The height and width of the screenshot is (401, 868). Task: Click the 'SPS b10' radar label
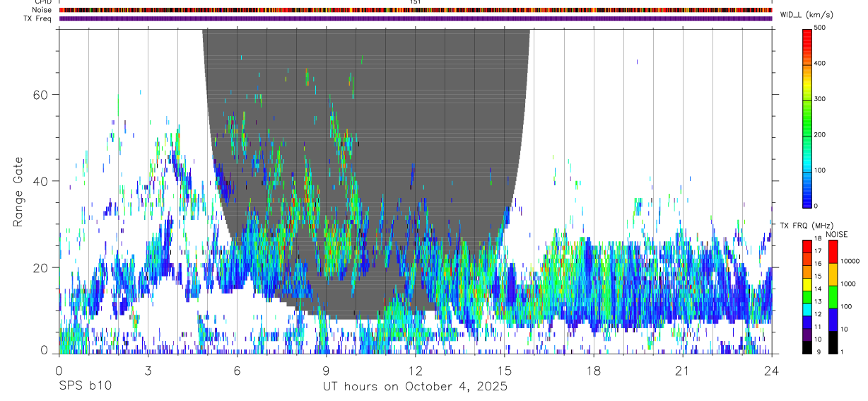tap(85, 386)
